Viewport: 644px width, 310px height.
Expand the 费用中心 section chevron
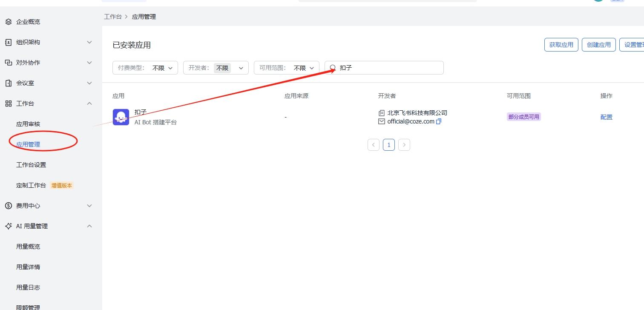coord(89,206)
